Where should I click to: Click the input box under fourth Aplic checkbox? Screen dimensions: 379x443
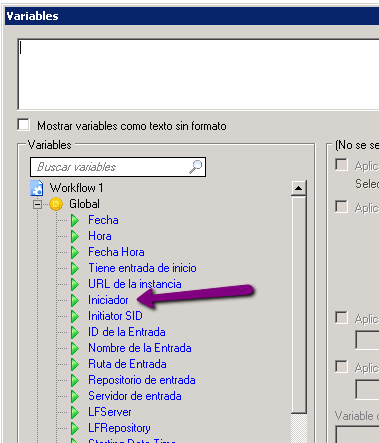367,389
